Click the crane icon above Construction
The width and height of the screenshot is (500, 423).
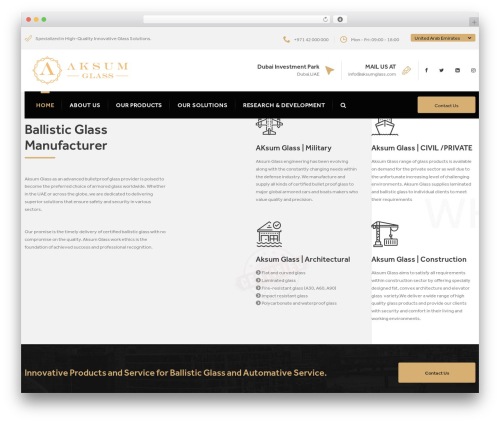[x=385, y=234]
